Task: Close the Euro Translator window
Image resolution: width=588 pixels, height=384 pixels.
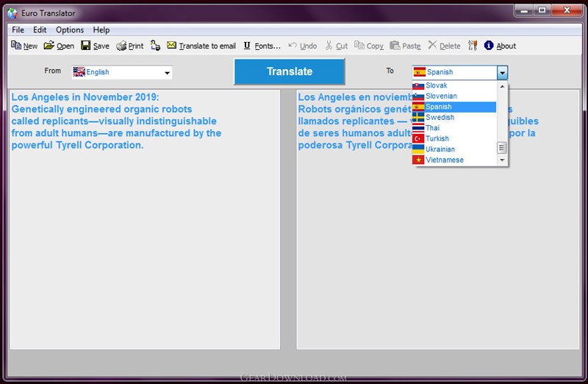Action: click(567, 10)
